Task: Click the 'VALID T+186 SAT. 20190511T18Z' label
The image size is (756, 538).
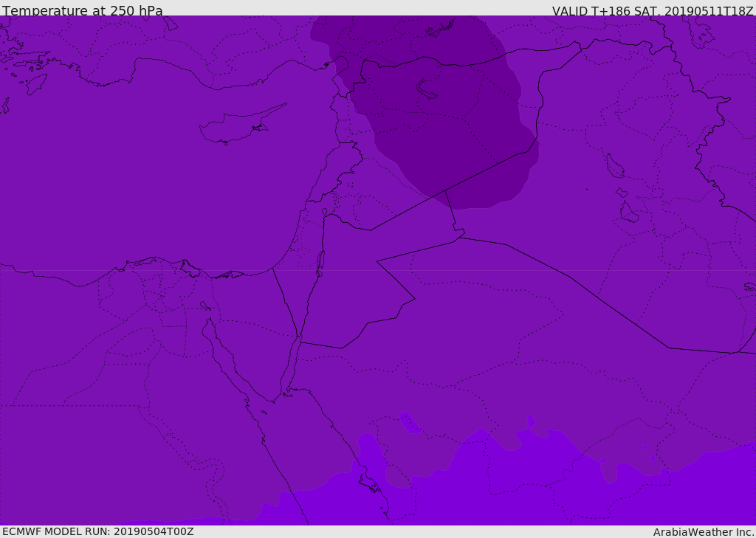Action: pyautogui.click(x=653, y=10)
